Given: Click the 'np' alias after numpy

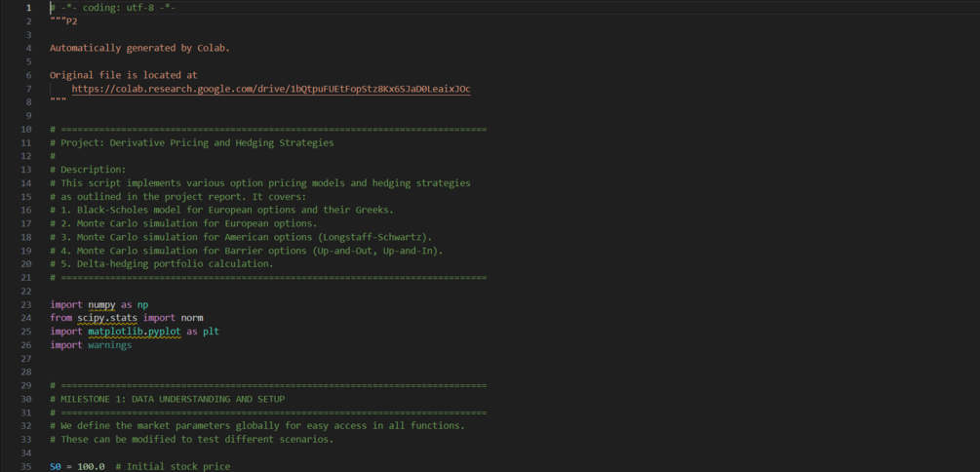Looking at the screenshot, I should pos(142,304).
